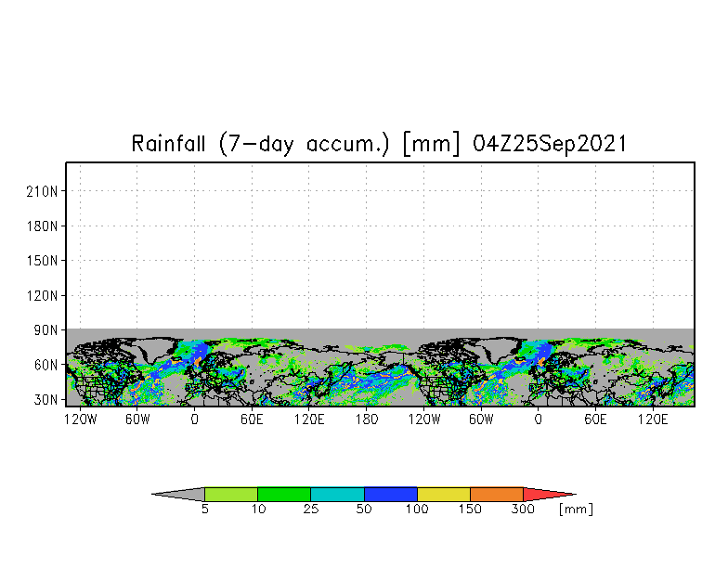Select the blue 50-100 mm legend swatch
This screenshot has width=728, height=568.
(391, 494)
